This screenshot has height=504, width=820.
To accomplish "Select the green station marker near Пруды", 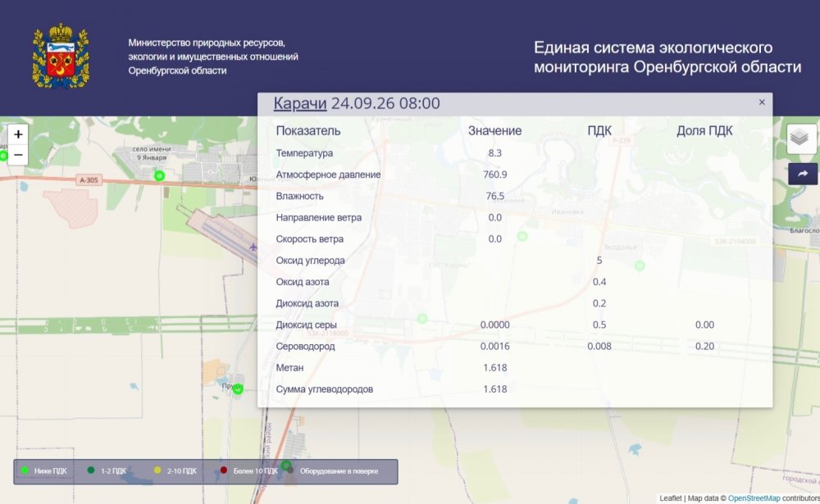I will 238,389.
